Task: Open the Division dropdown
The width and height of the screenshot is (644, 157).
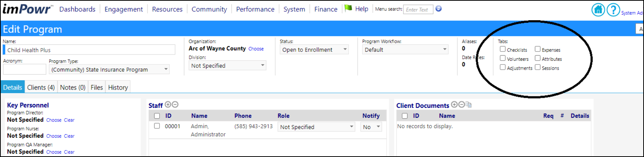Action: pos(227,66)
